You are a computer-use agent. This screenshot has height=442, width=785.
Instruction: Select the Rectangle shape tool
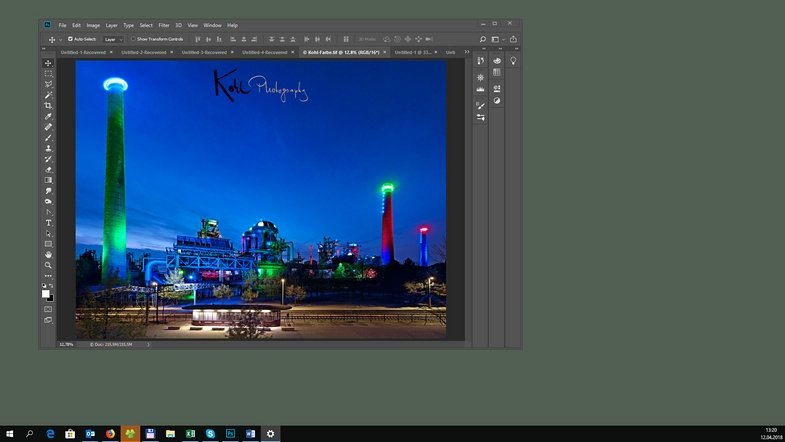coord(48,244)
